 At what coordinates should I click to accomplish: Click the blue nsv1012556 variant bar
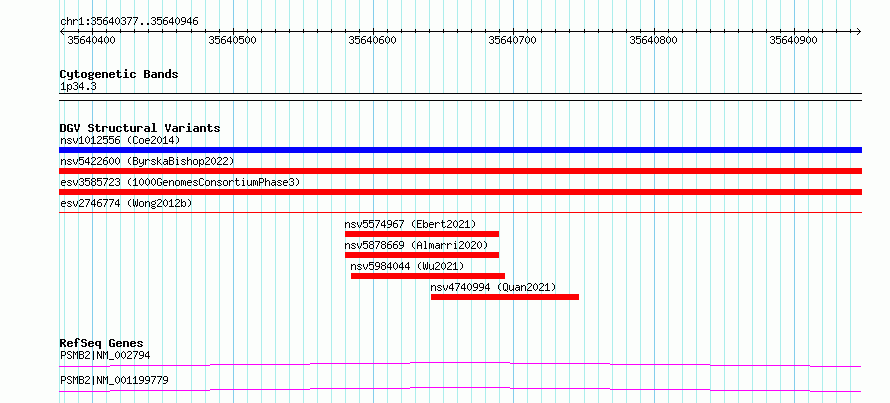pyautogui.click(x=460, y=150)
